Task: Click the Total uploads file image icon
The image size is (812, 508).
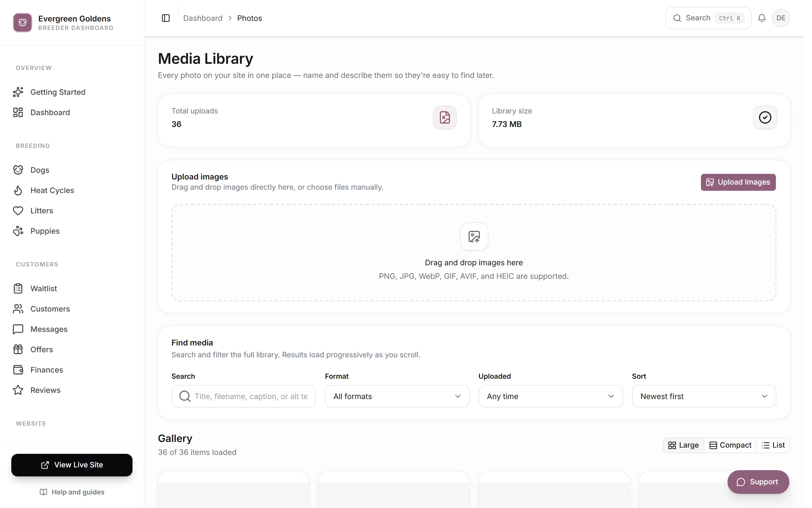Action: [x=445, y=117]
